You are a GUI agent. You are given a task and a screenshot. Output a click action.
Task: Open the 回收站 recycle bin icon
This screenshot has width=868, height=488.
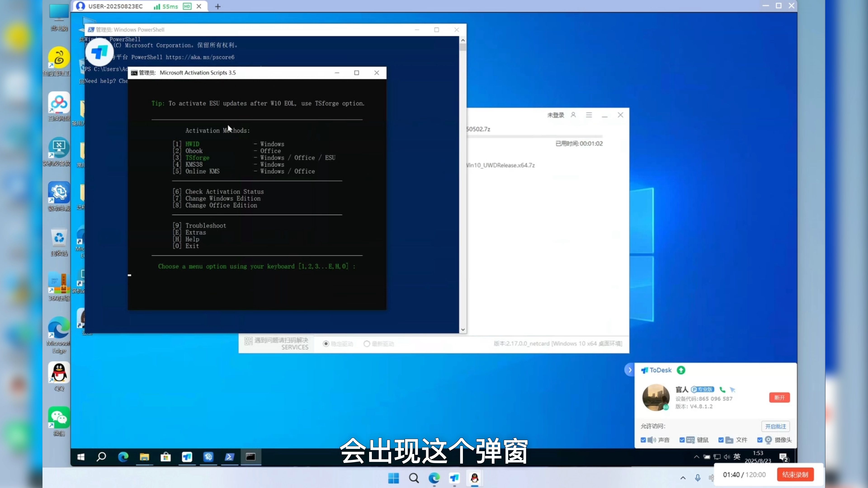(x=59, y=242)
